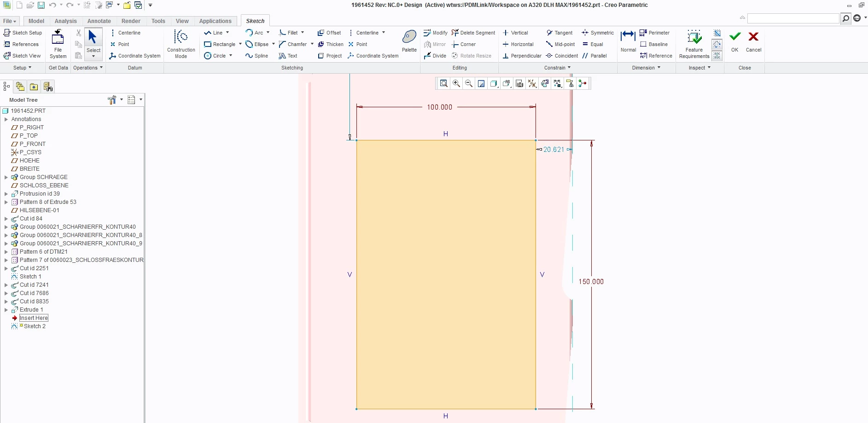This screenshot has height=423, width=868.
Task: Click the Offset tool
Action: 329,33
